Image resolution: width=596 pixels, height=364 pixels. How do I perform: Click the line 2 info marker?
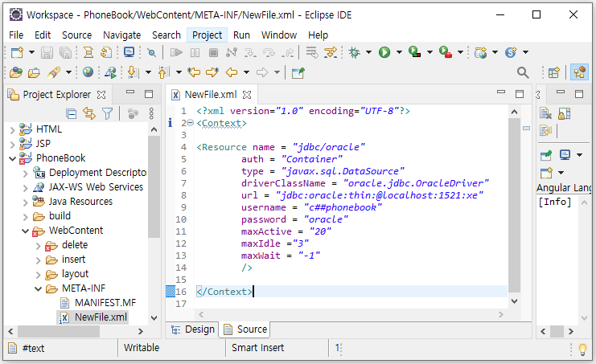point(170,123)
